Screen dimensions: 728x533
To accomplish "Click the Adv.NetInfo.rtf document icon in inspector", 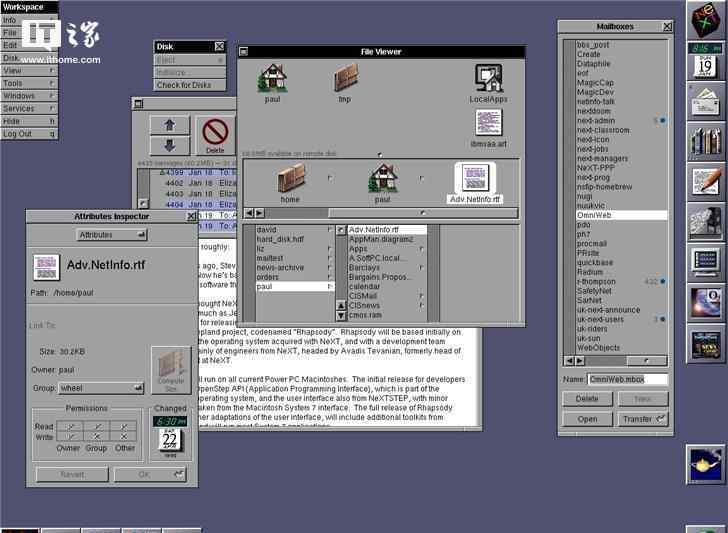I will point(46,267).
